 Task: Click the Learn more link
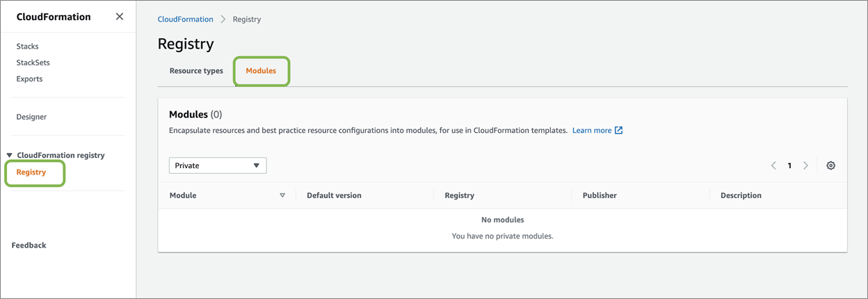point(592,130)
